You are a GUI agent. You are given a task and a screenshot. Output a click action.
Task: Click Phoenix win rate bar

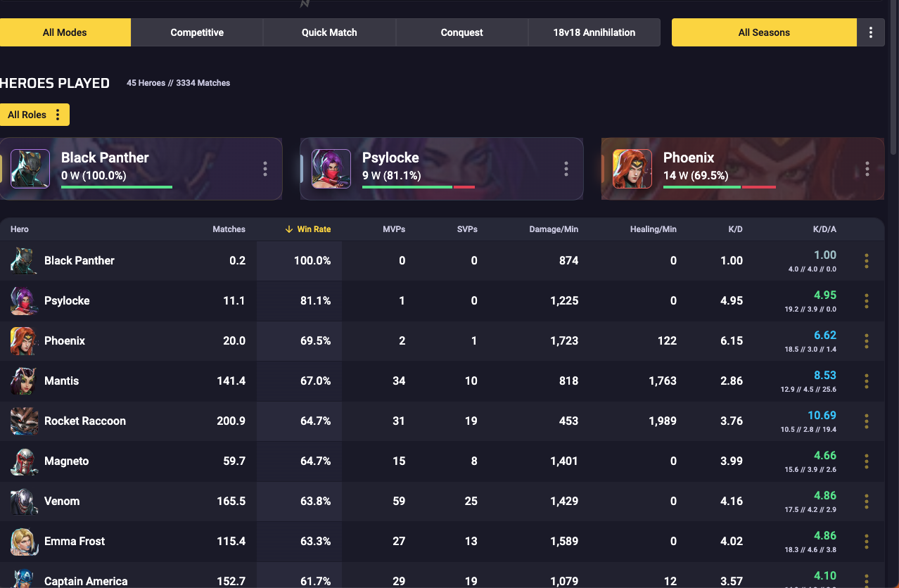tap(720, 187)
